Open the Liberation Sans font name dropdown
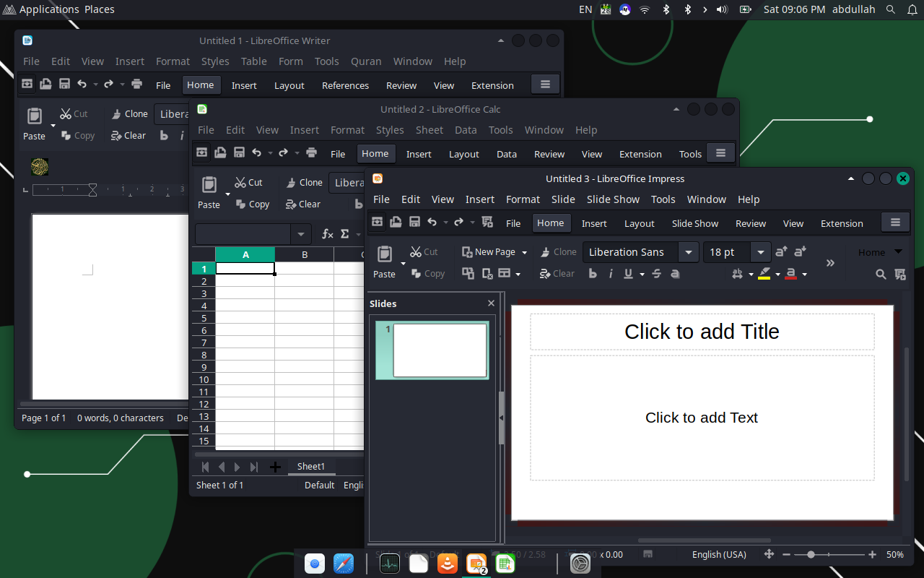The height and width of the screenshot is (578, 924). coord(689,252)
